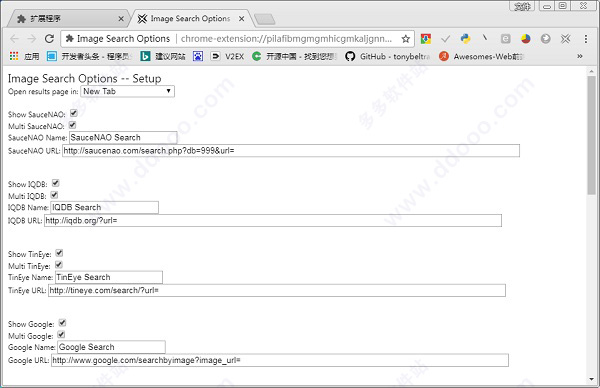Click the chrome-extension address bar URL
The height and width of the screenshot is (388, 600).
286,39
